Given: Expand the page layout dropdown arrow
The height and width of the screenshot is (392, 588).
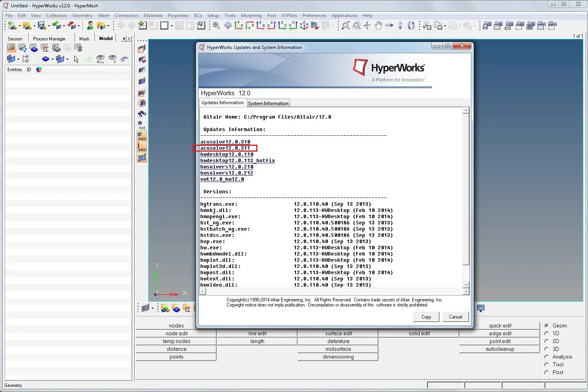Looking at the screenshot, I should 171,26.
